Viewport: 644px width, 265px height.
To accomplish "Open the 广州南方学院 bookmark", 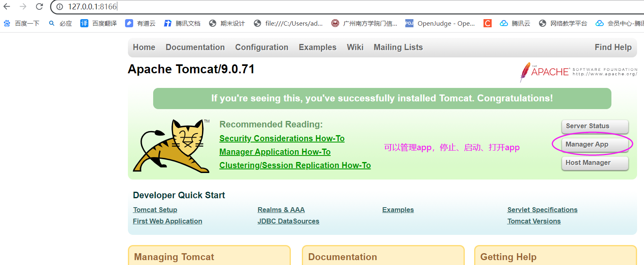I will pyautogui.click(x=364, y=23).
